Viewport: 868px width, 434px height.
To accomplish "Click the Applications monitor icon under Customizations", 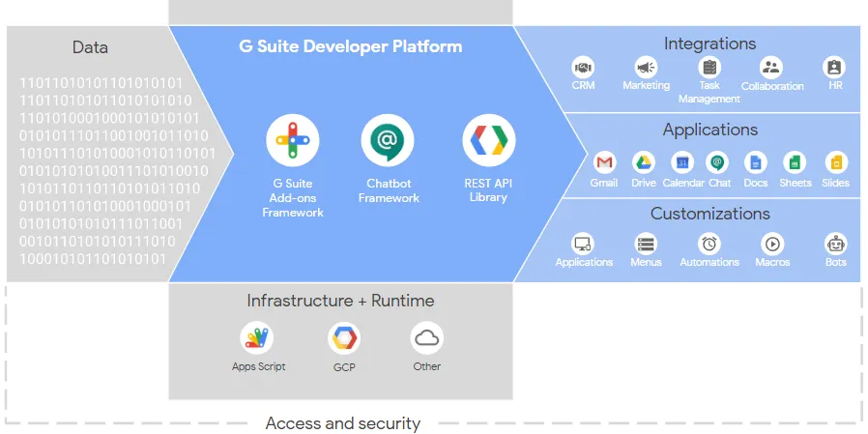I will click(583, 245).
